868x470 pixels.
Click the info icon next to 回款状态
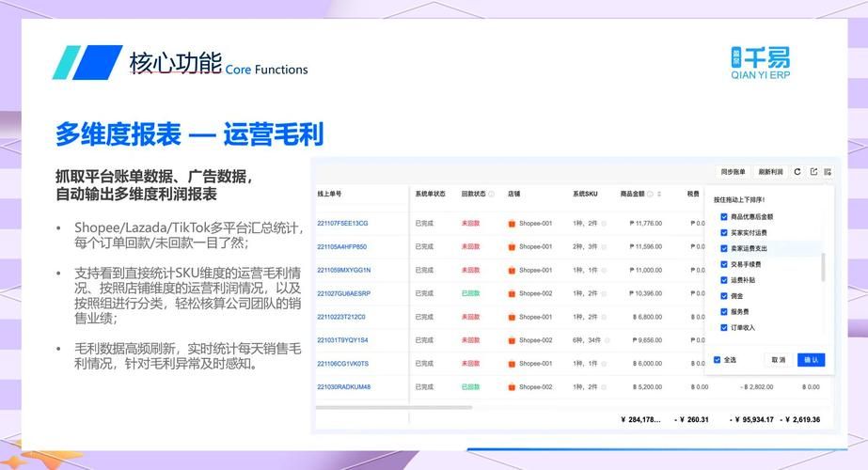click(x=491, y=194)
